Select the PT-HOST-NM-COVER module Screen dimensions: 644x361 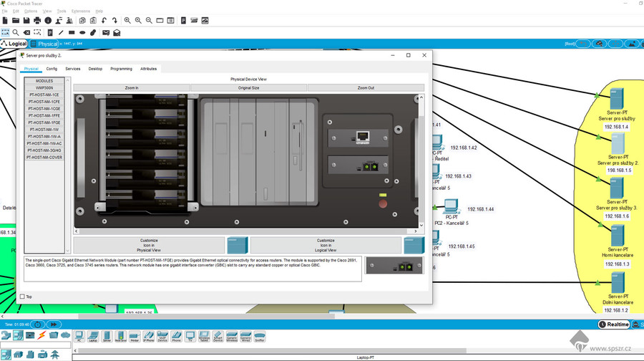pos(44,158)
